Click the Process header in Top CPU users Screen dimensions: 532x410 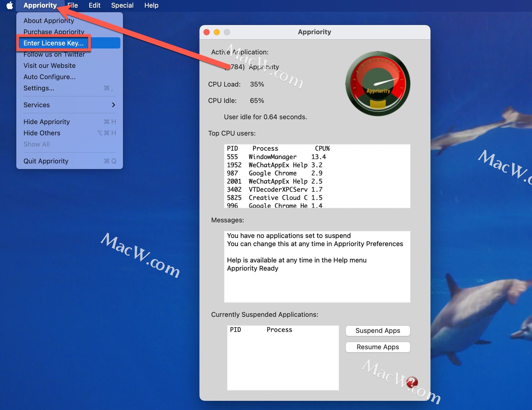click(x=265, y=148)
